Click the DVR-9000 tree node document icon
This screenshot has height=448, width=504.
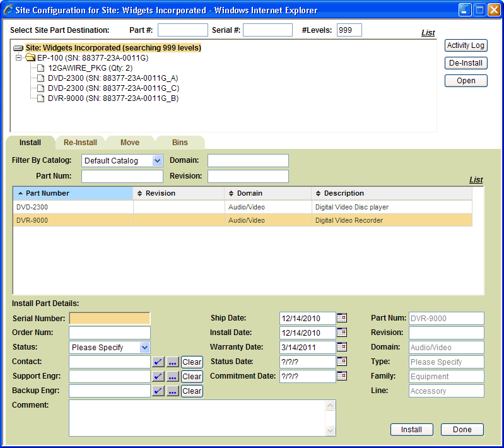click(x=40, y=98)
